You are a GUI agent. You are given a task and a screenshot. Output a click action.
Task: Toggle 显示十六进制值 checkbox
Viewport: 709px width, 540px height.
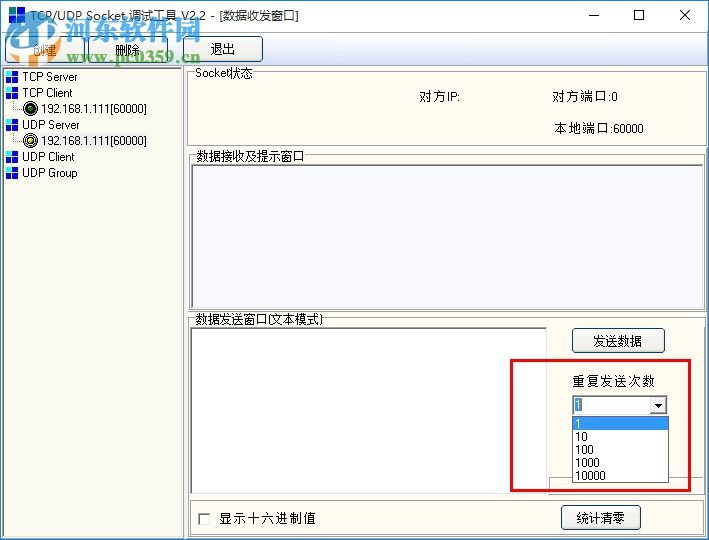click(x=204, y=518)
